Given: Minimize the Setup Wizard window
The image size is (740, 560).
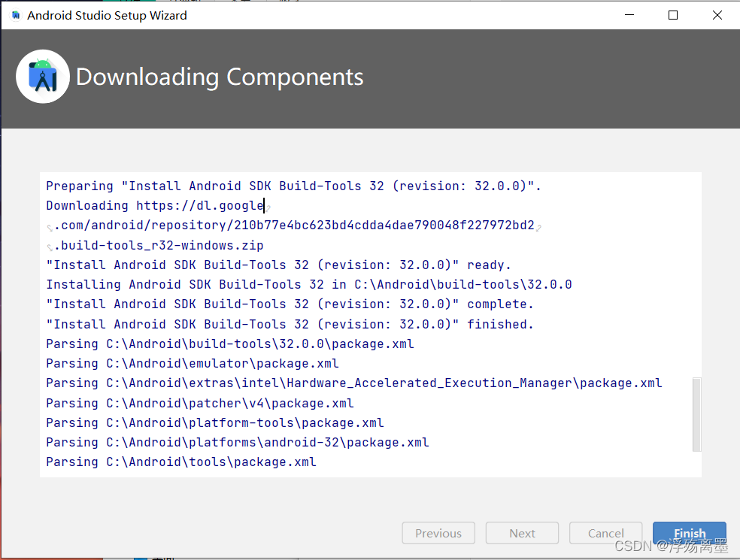Looking at the screenshot, I should tap(629, 15).
